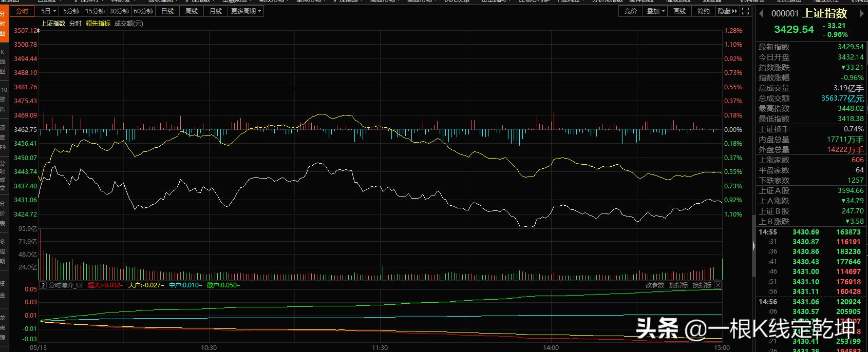Click the fullscreen expand icon

coord(746,11)
